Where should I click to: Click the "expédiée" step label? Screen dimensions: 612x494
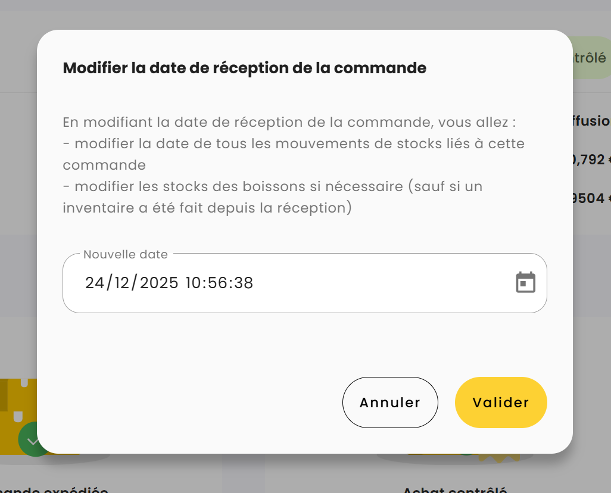tap(60, 489)
